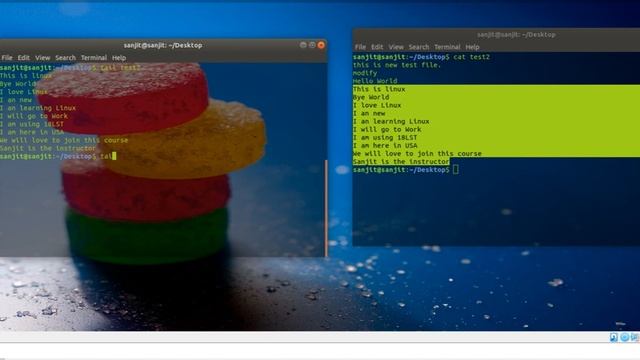Open View menu in right terminal window
Image resolution: width=640 pixels, height=360 pixels.
[x=396, y=47]
